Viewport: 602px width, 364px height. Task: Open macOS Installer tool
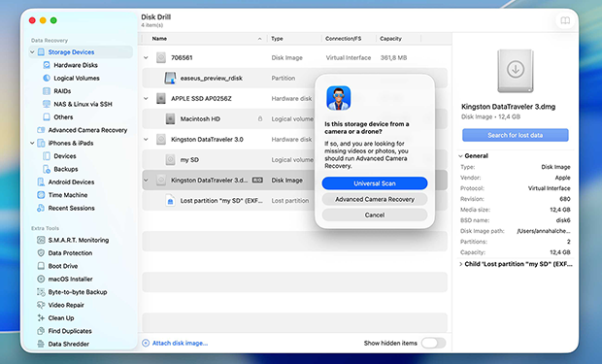point(70,280)
